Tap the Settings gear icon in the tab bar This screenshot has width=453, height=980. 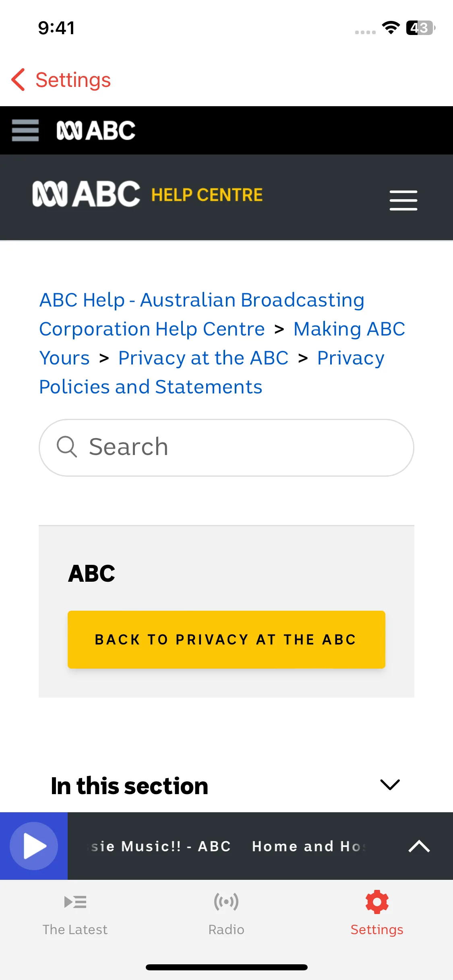[x=377, y=902]
